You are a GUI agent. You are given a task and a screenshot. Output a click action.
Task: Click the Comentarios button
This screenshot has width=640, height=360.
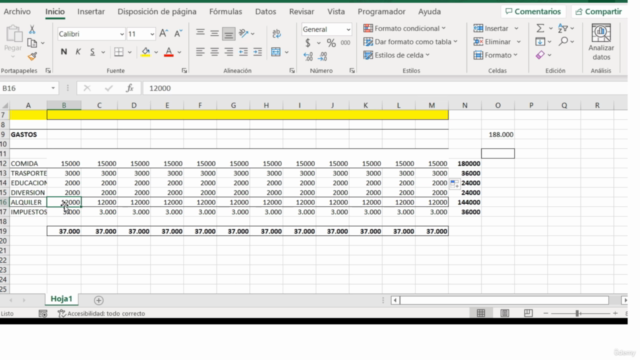533,11
